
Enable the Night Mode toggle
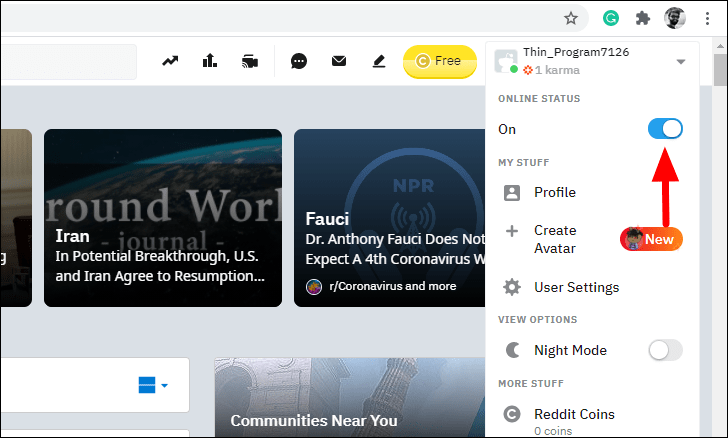665,350
